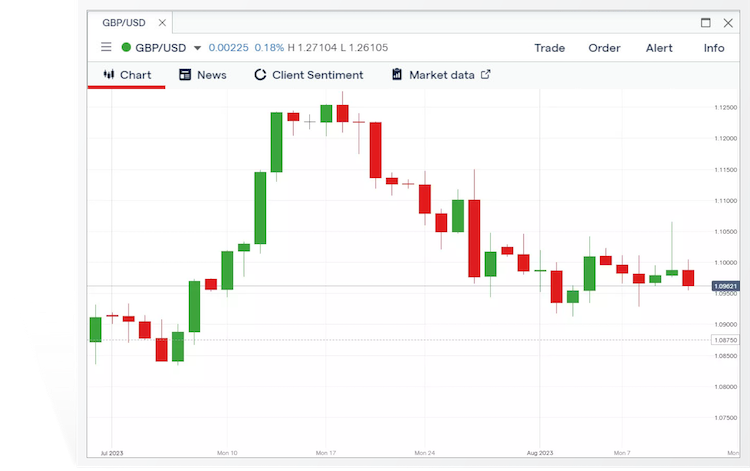Click the 0.18% price change value
The image size is (750, 471).
(x=269, y=48)
